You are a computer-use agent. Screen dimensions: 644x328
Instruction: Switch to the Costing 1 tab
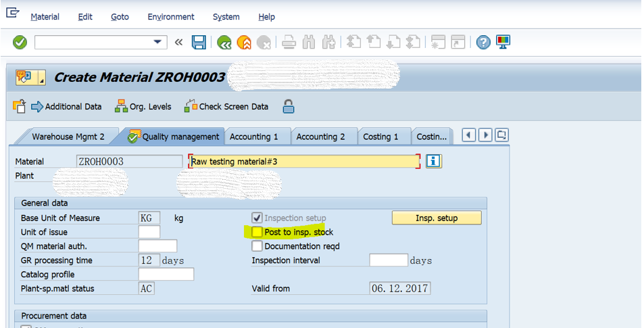[x=380, y=137]
